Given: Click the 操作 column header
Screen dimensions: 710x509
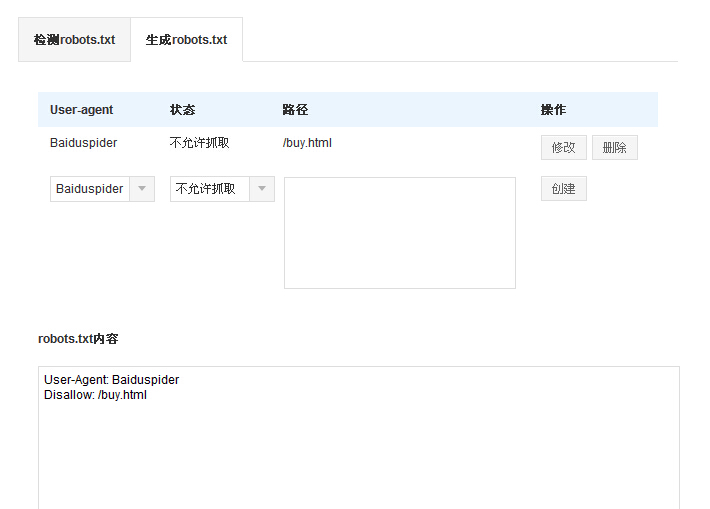Looking at the screenshot, I should coord(553,110).
